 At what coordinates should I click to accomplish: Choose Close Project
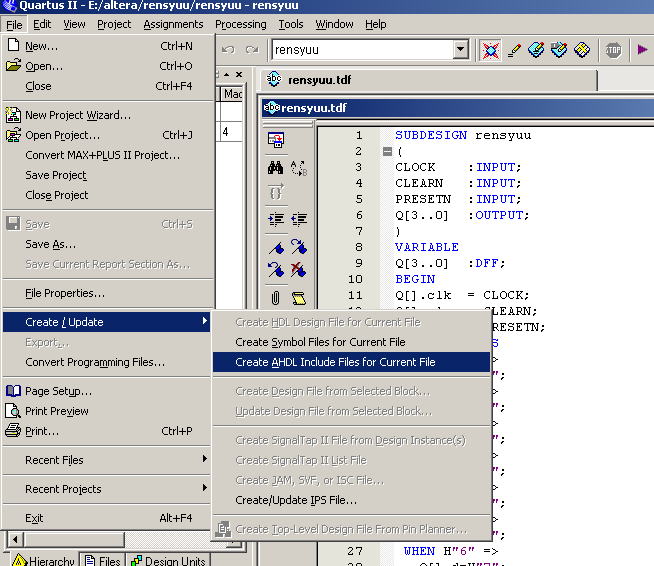(106, 195)
